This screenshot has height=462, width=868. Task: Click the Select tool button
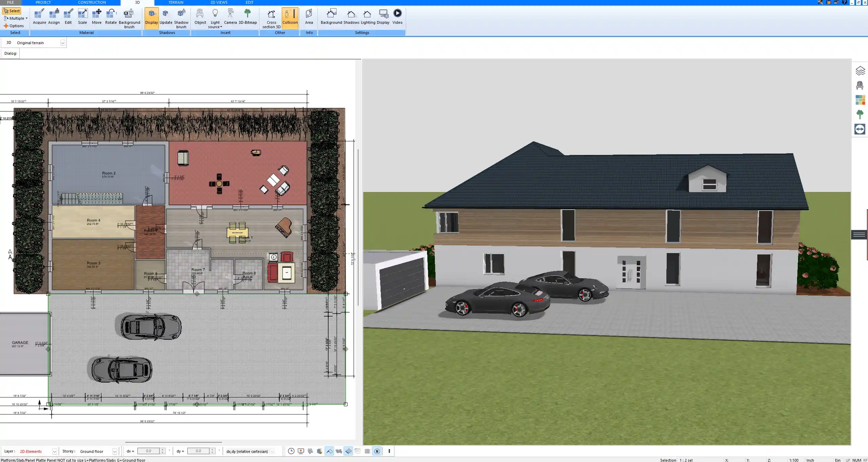[12, 11]
